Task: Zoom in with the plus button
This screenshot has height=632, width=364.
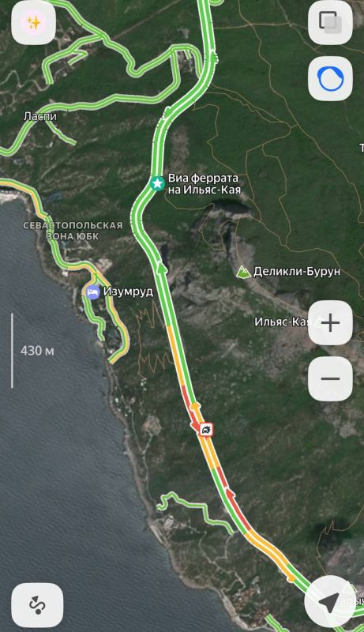Action: point(330,323)
